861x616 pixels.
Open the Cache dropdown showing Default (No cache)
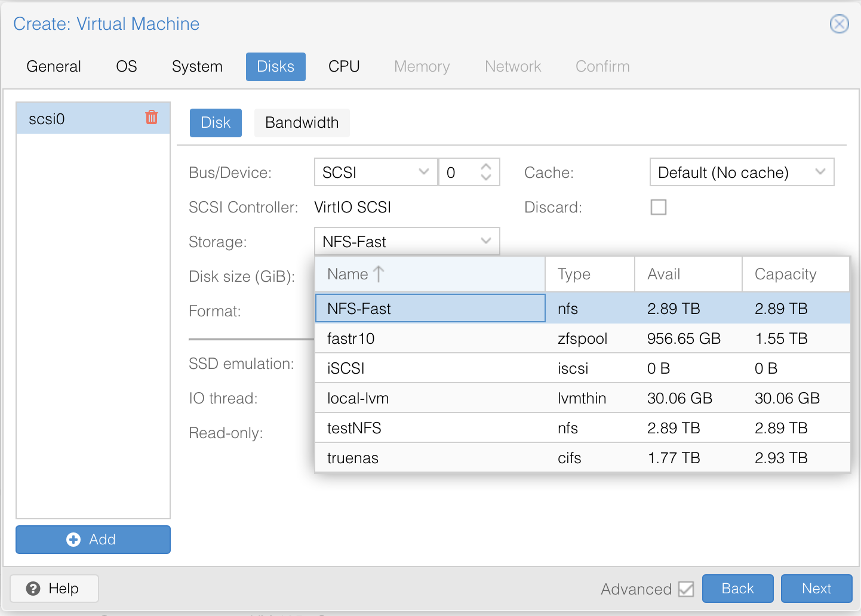pyautogui.click(x=742, y=172)
